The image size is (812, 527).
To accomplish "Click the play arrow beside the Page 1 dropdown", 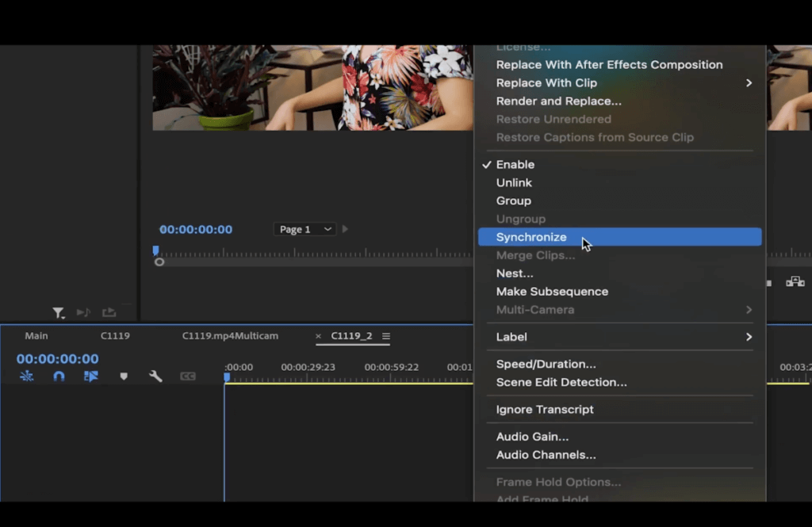I will (344, 228).
